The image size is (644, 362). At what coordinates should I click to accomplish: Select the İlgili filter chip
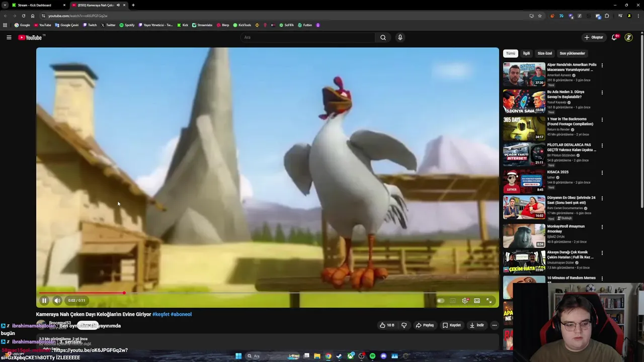pyautogui.click(x=526, y=53)
